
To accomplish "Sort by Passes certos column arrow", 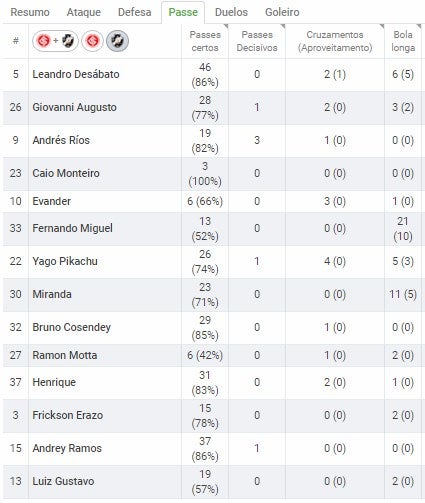I will pos(226,26).
